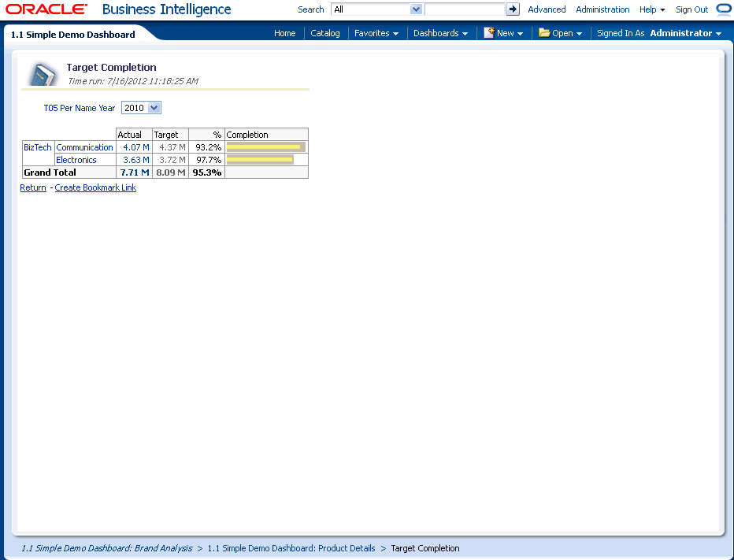Go to the Home page
This screenshot has height=560, width=734.
coord(284,33)
